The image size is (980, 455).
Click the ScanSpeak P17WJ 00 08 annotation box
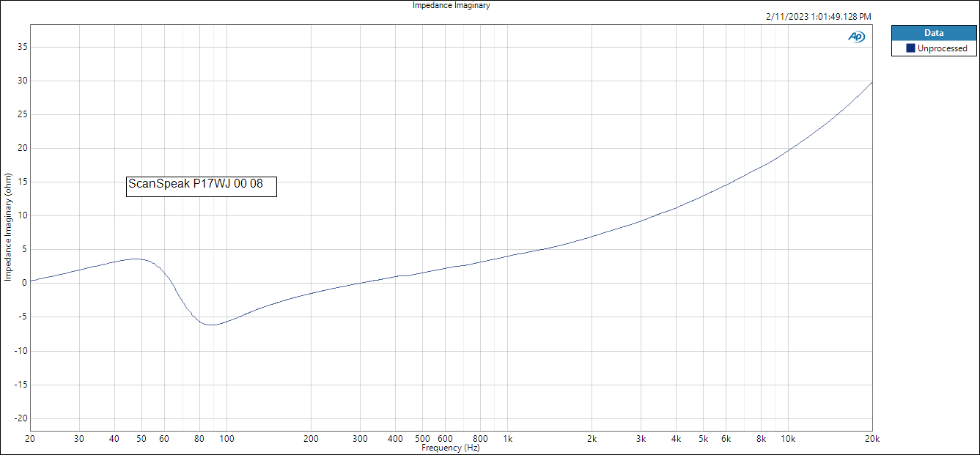click(202, 186)
